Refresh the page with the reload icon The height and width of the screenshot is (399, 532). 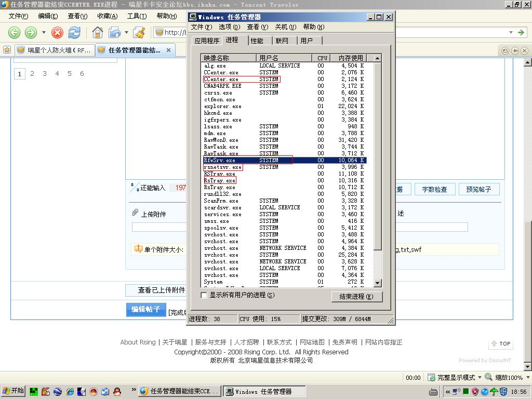(x=74, y=33)
